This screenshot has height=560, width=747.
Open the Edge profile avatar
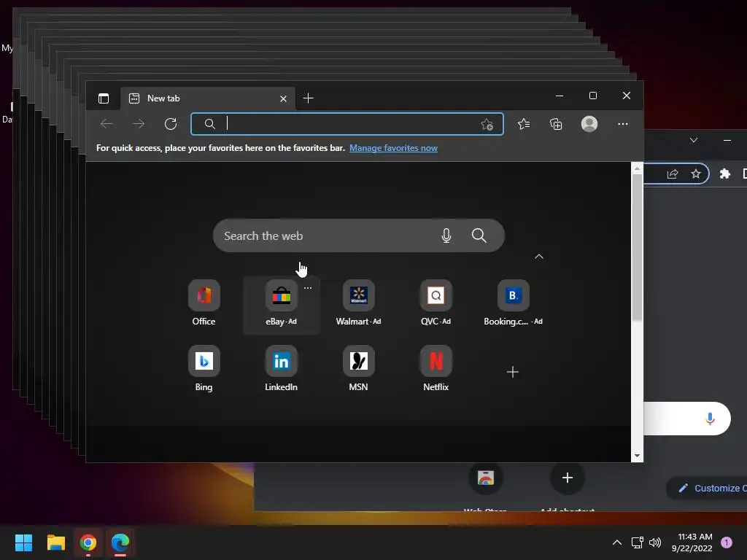pyautogui.click(x=589, y=124)
